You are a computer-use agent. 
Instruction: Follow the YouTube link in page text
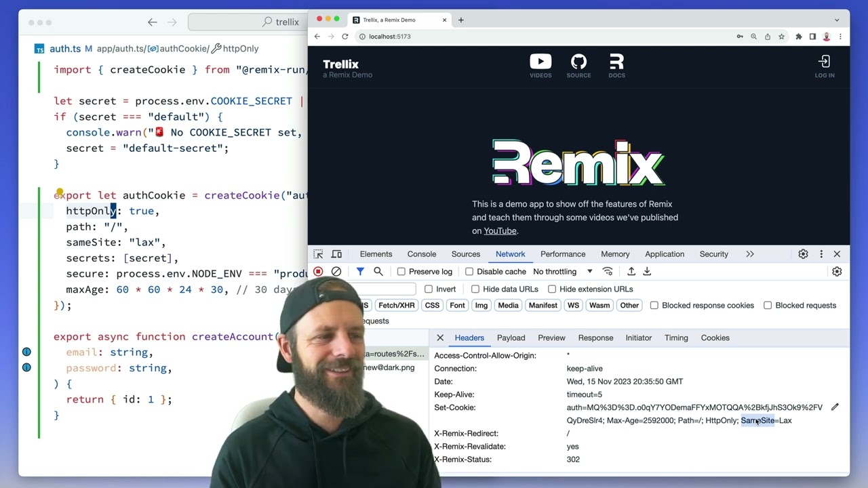500,231
